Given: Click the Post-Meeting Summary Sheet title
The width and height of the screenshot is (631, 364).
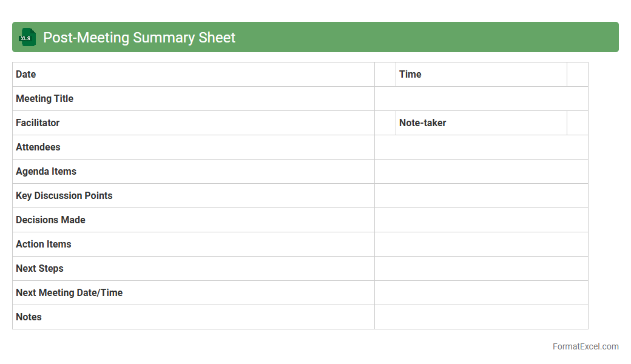Looking at the screenshot, I should point(139,38).
